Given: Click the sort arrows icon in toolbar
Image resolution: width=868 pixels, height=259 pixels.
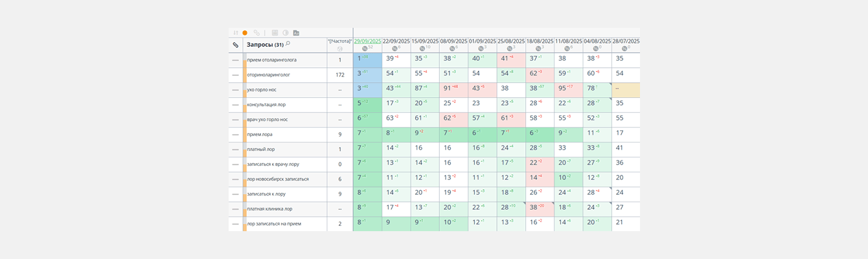Looking at the screenshot, I should [x=236, y=32].
